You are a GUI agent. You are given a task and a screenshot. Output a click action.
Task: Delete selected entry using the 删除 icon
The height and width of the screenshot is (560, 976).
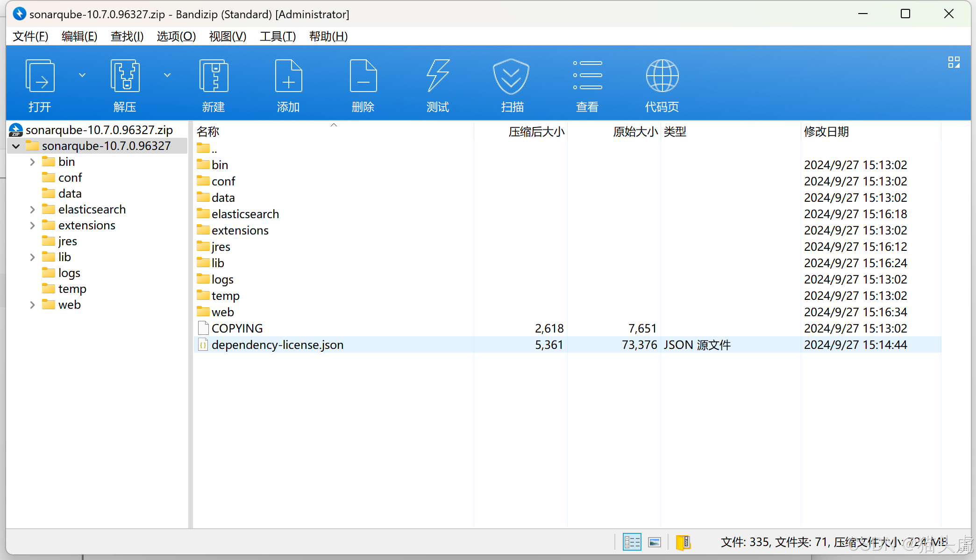[363, 84]
